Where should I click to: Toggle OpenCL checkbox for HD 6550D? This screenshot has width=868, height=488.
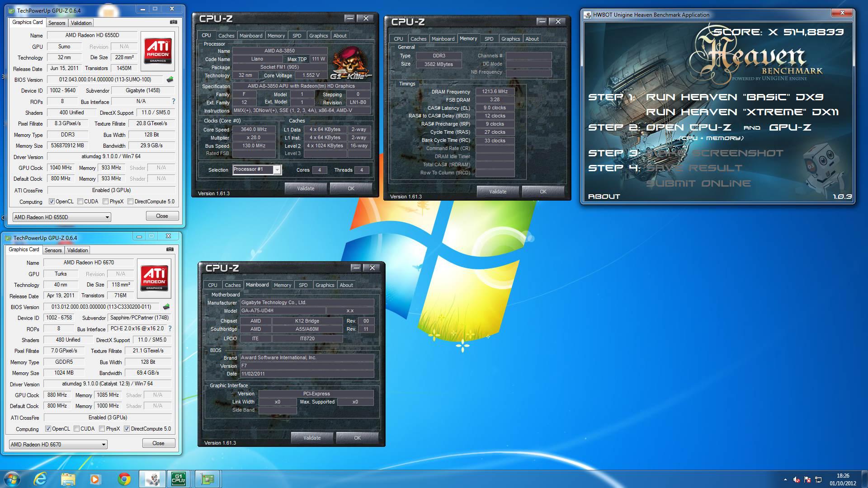pos(52,202)
